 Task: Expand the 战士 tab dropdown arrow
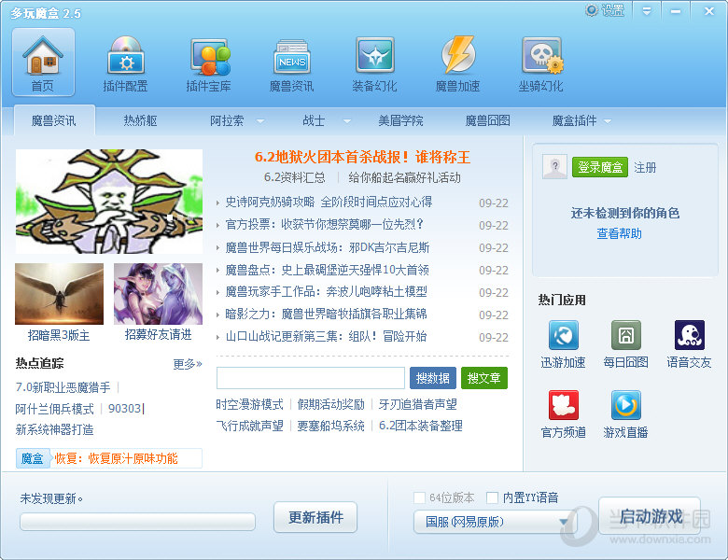[x=347, y=121]
